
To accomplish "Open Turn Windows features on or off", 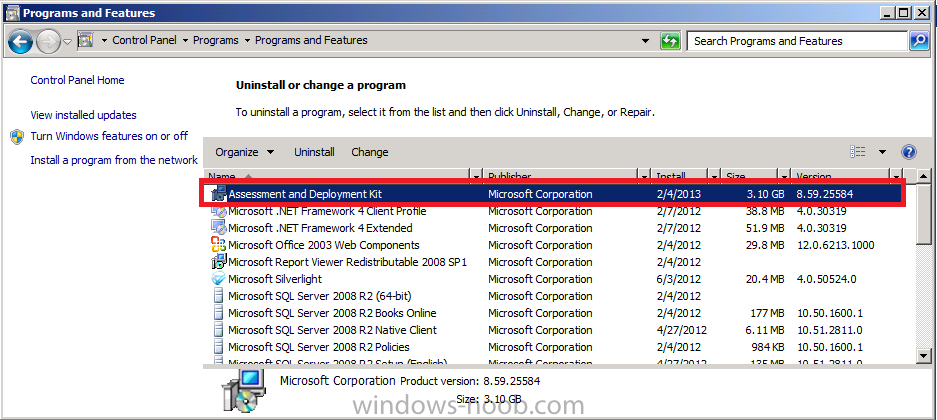I will pos(109,136).
